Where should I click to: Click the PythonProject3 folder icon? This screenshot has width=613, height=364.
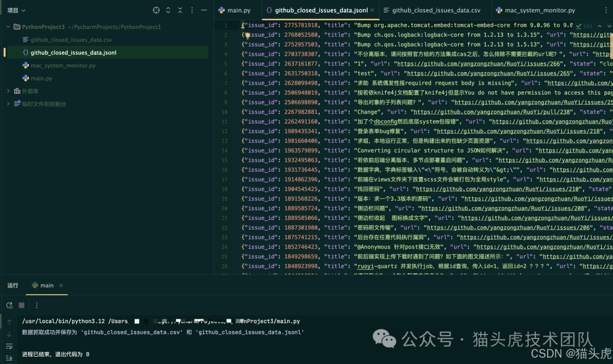(17, 27)
